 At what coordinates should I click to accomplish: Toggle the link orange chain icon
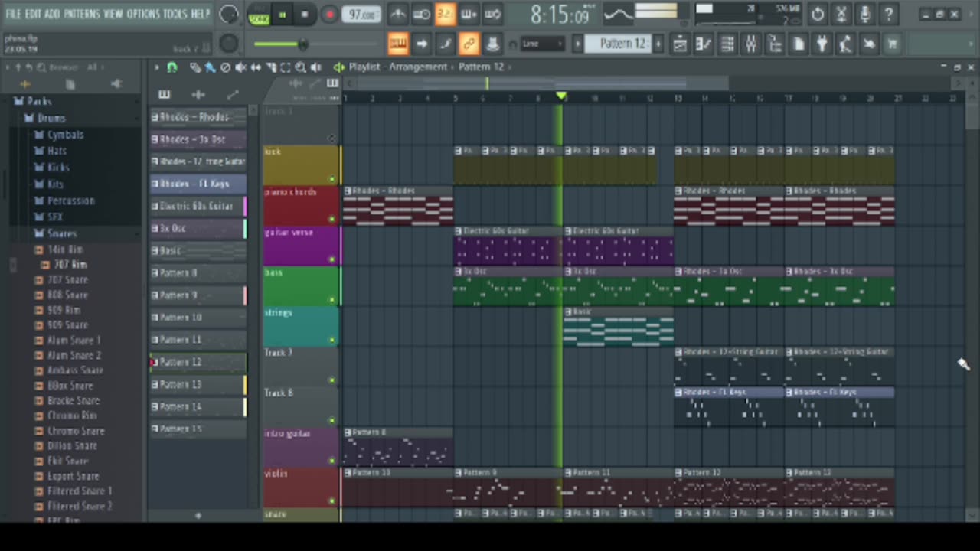[x=469, y=44]
